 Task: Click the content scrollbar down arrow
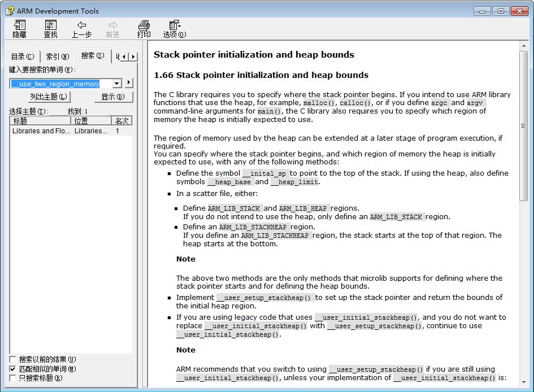pyautogui.click(x=523, y=382)
